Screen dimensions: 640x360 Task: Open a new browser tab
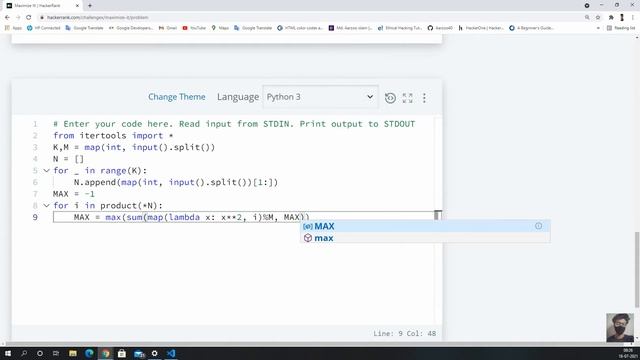tap(90, 6)
